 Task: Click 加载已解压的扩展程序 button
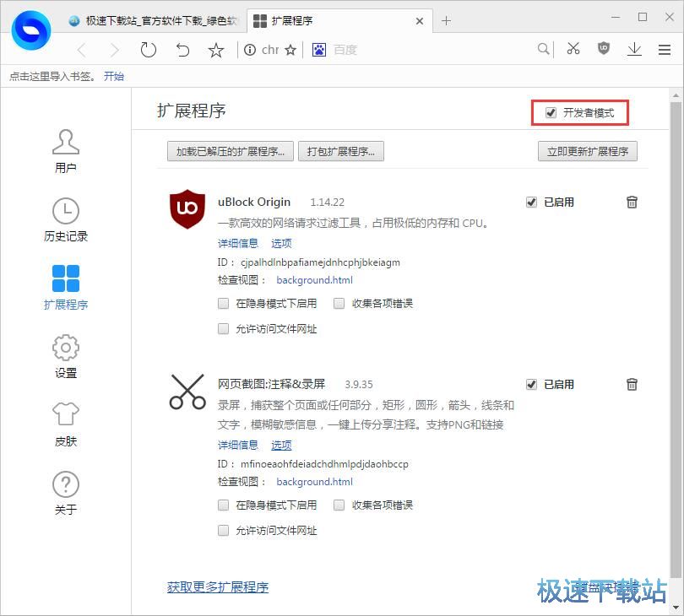click(231, 151)
